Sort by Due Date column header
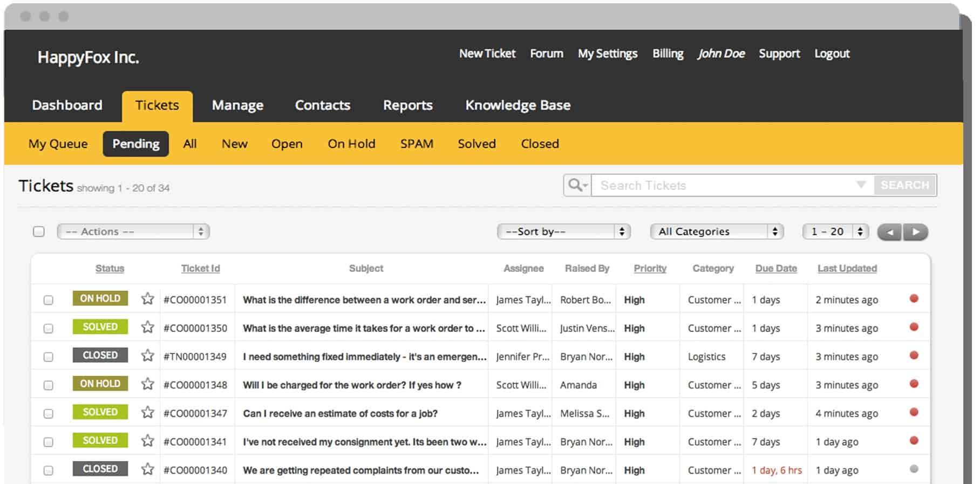Image resolution: width=980 pixels, height=484 pixels. 776,268
